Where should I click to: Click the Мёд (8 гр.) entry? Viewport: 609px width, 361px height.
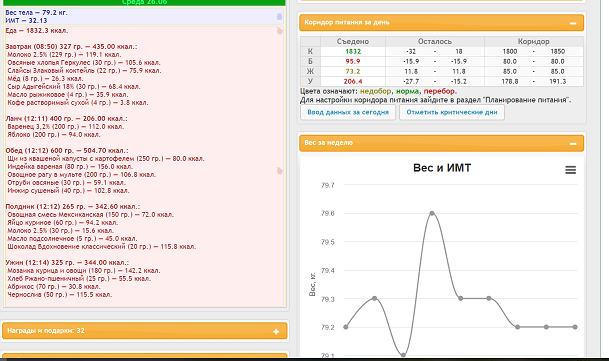(x=45, y=78)
